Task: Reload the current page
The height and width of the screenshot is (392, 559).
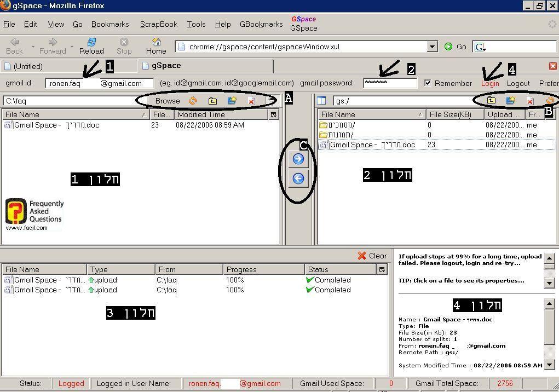Action: 91,47
